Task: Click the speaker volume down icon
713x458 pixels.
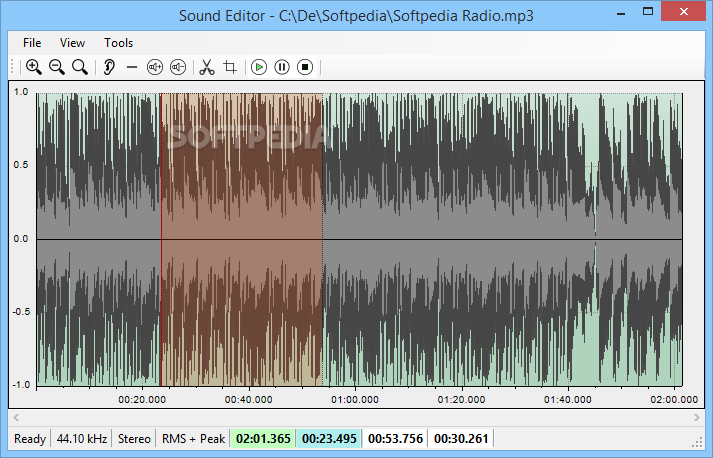Action: pos(178,67)
